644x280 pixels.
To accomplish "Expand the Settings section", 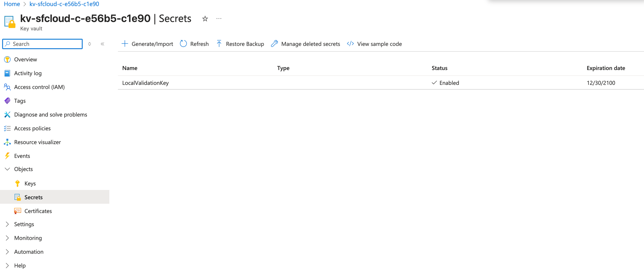I will pyautogui.click(x=7, y=224).
